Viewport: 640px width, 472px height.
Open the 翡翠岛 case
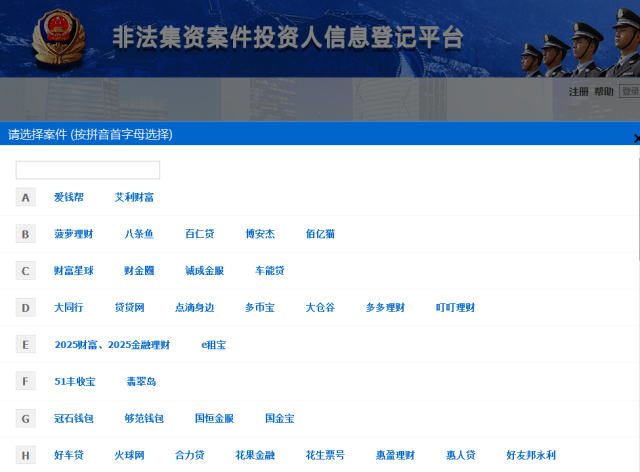coord(141,381)
